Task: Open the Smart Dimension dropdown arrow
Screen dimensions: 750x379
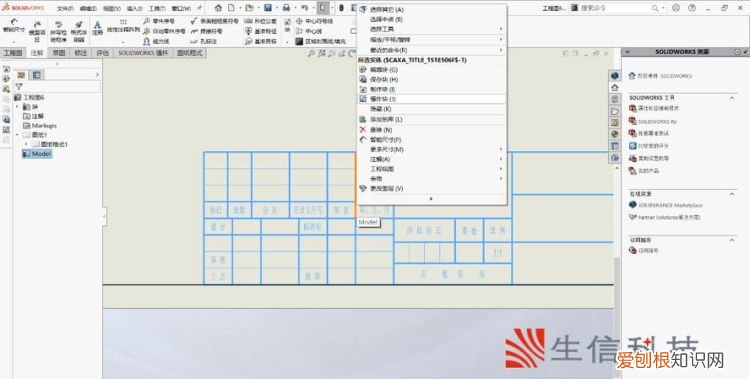Action: (14, 42)
